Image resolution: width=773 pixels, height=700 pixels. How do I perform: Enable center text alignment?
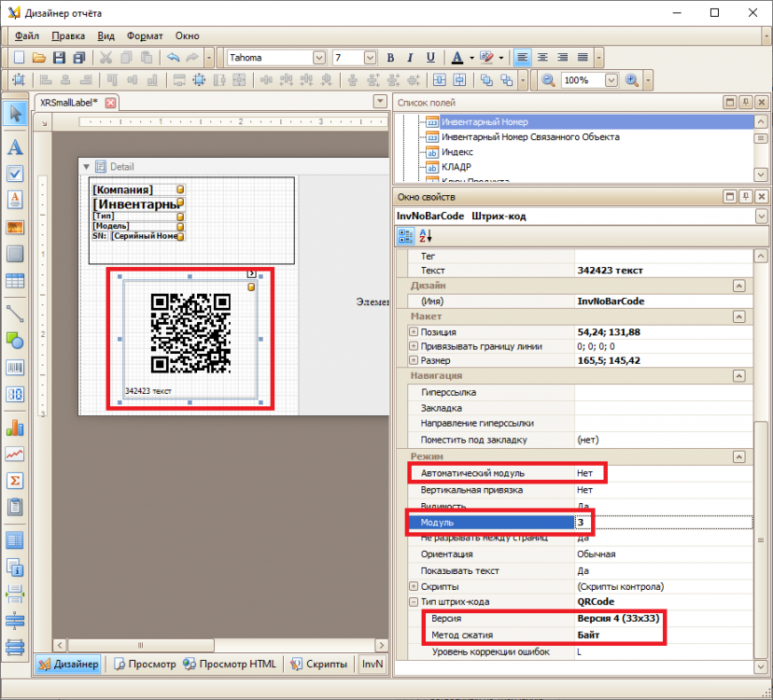tap(542, 58)
